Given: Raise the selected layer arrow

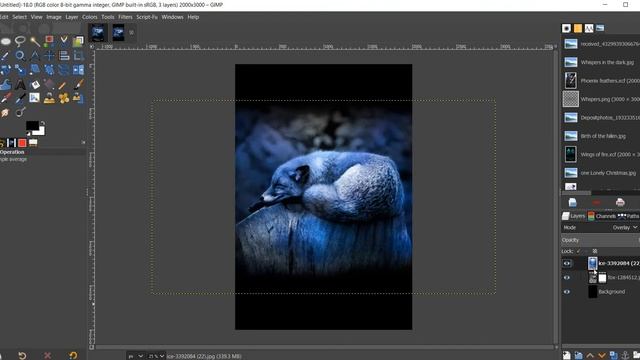Looking at the screenshot, I should pyautogui.click(x=590, y=356).
